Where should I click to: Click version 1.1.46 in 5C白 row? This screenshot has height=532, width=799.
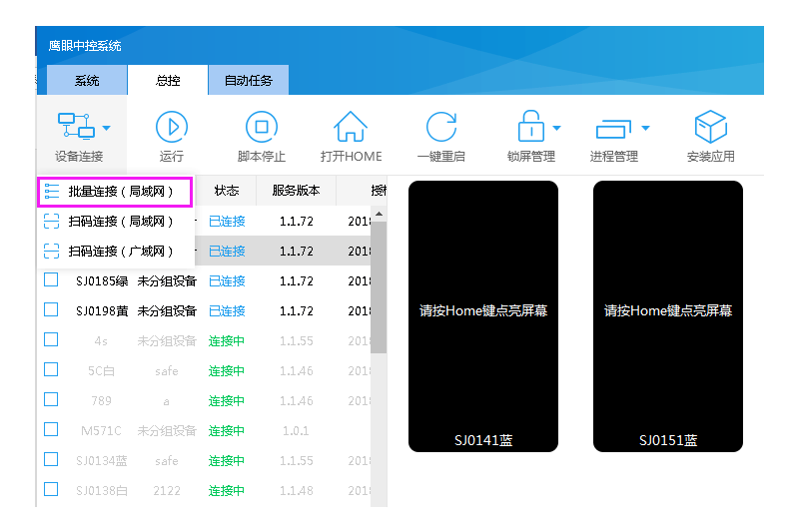click(296, 371)
